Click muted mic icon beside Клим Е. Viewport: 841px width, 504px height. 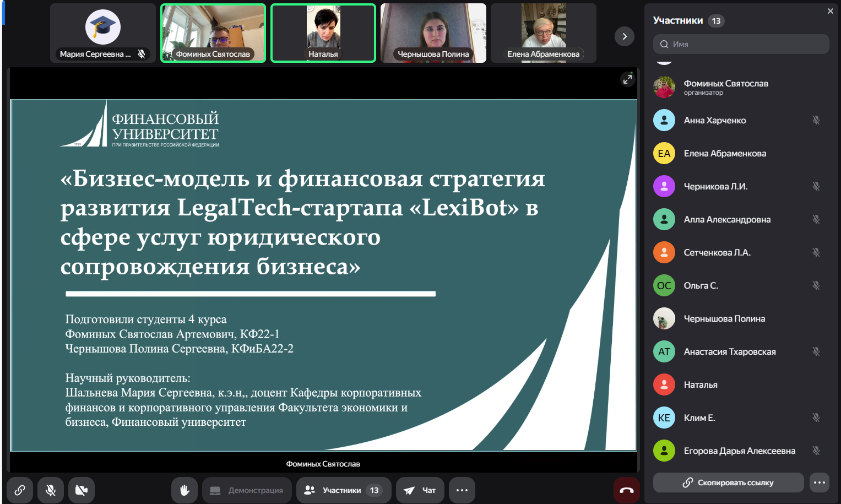(x=816, y=418)
